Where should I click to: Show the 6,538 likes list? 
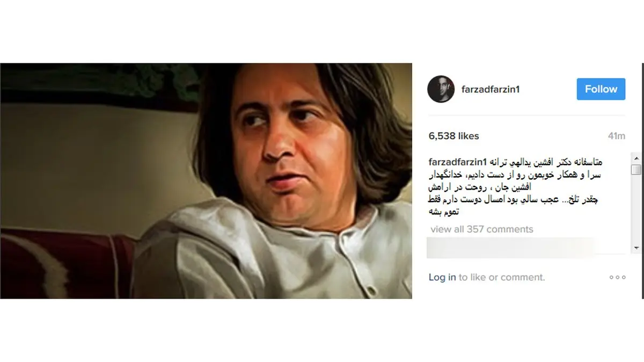[x=454, y=136]
